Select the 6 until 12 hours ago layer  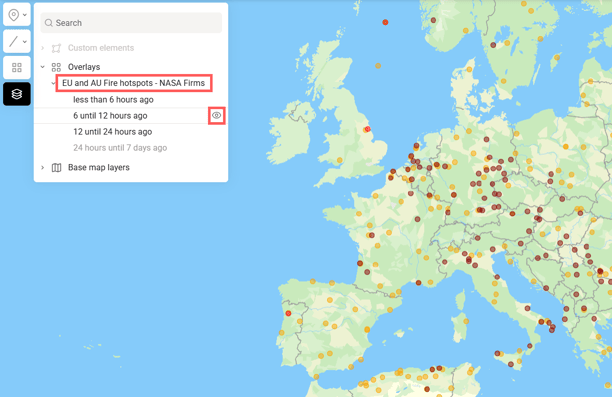click(110, 116)
